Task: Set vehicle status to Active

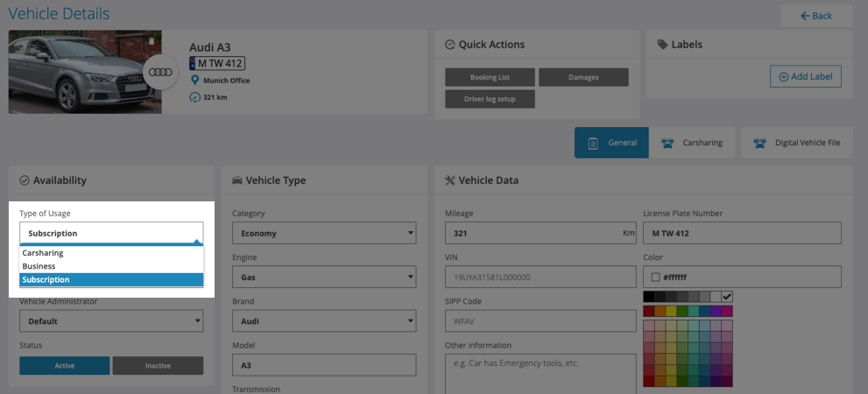Action: (65, 365)
